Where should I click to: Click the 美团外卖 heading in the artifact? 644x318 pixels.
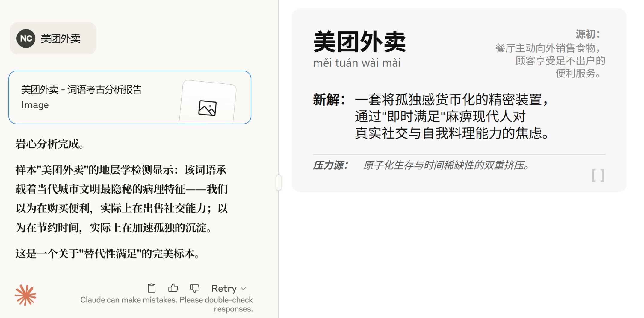359,42
